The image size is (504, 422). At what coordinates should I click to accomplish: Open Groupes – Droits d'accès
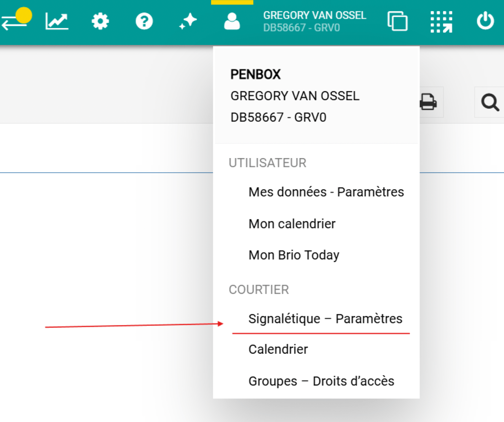pyautogui.click(x=321, y=381)
